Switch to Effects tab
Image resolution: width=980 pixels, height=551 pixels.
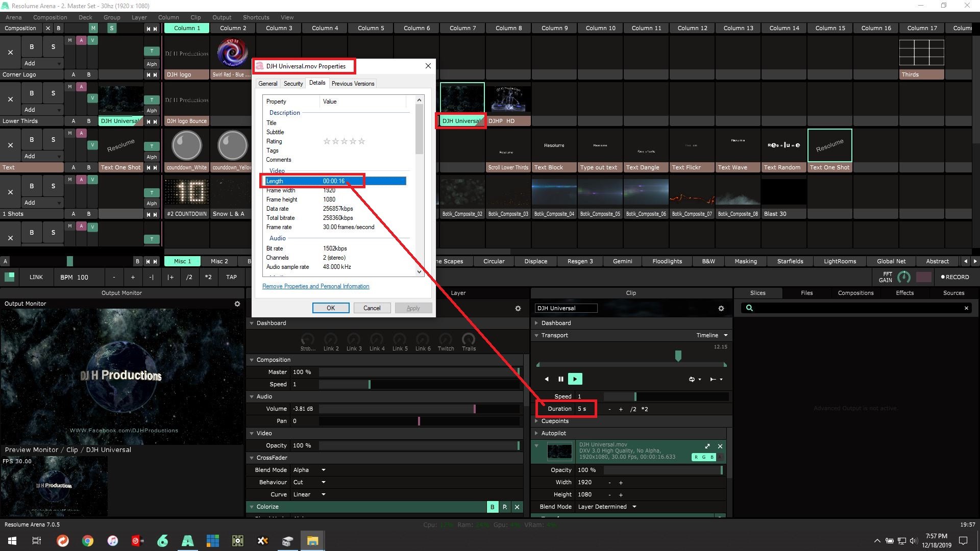(x=904, y=293)
